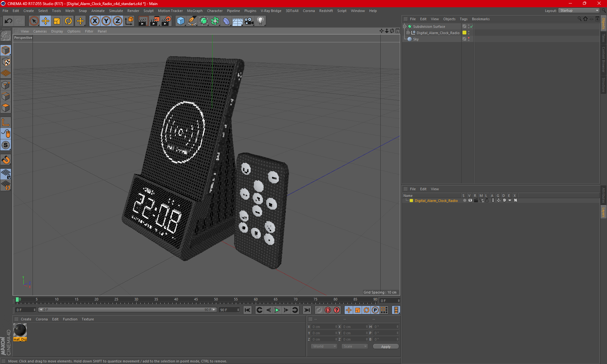Toggle Subdivision Surface enable checkmark

[471, 27]
